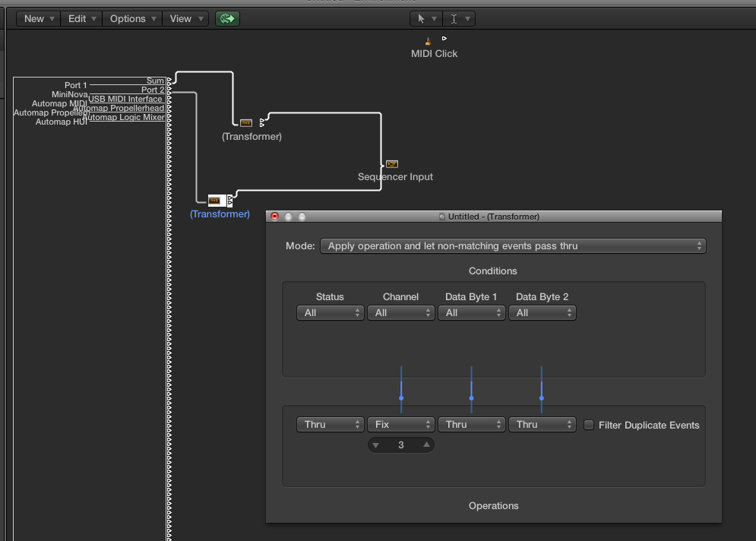Open the Channel operation Fix dropdown
The image size is (756, 541).
[400, 425]
